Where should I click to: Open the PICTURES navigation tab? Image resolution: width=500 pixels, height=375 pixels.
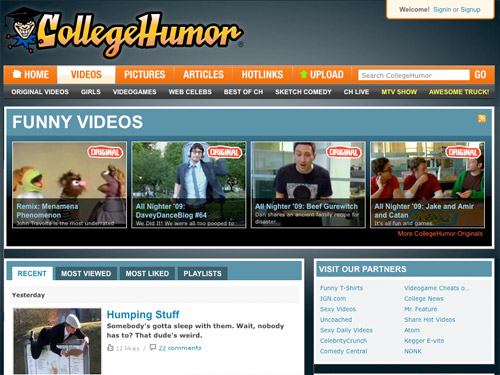tap(145, 75)
